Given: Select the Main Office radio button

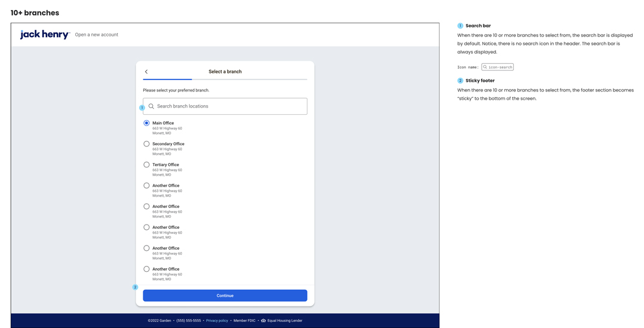Looking at the screenshot, I should click(x=146, y=123).
